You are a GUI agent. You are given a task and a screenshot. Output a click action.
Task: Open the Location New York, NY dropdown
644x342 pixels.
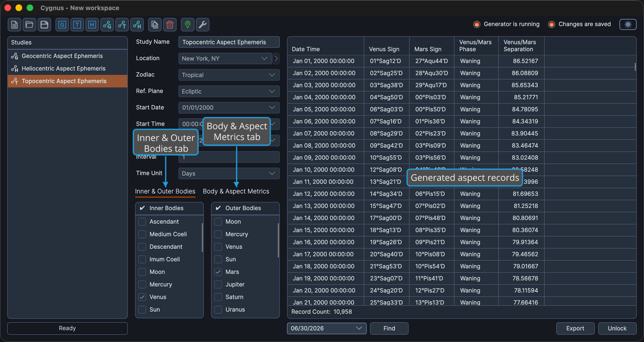(225, 58)
